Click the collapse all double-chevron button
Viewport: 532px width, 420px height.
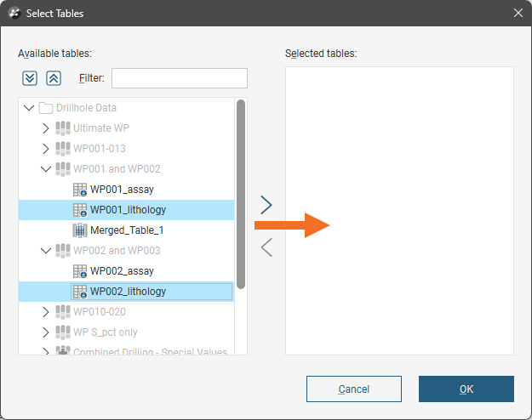pos(54,78)
